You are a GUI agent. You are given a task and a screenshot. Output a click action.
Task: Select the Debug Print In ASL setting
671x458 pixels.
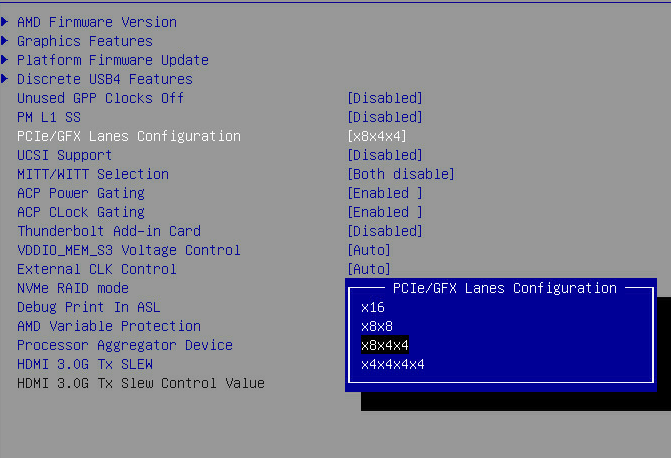click(x=89, y=307)
